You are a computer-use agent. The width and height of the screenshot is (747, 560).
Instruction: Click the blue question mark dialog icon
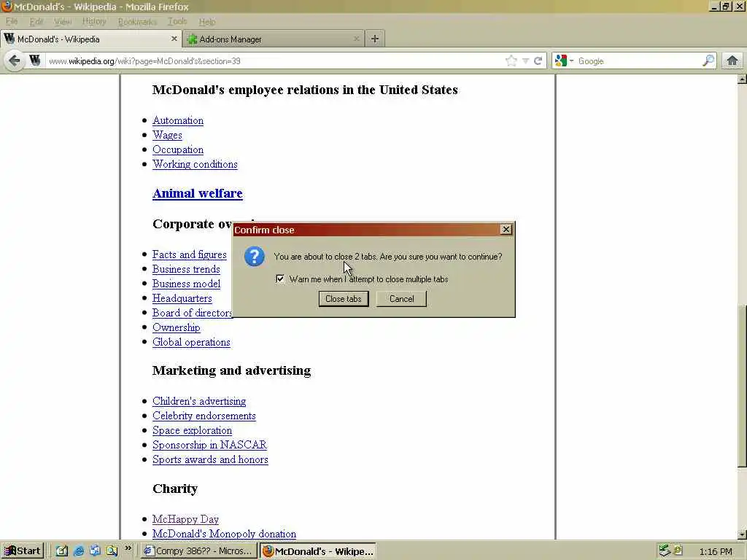point(255,257)
